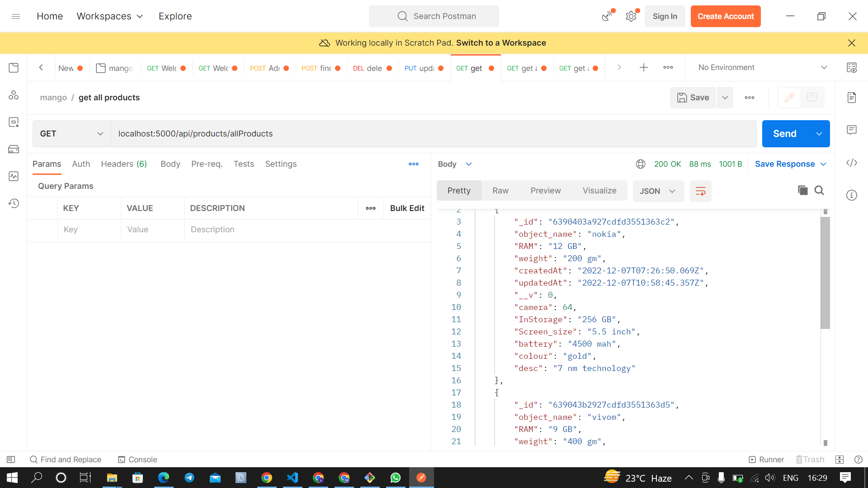The image size is (868, 488).
Task: Click Create Account button
Action: pyautogui.click(x=726, y=16)
